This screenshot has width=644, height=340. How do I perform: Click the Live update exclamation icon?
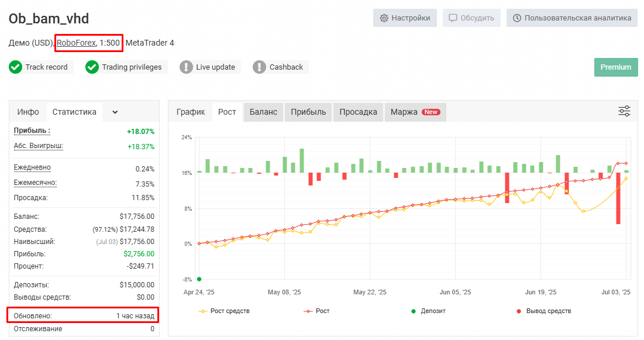click(x=186, y=67)
